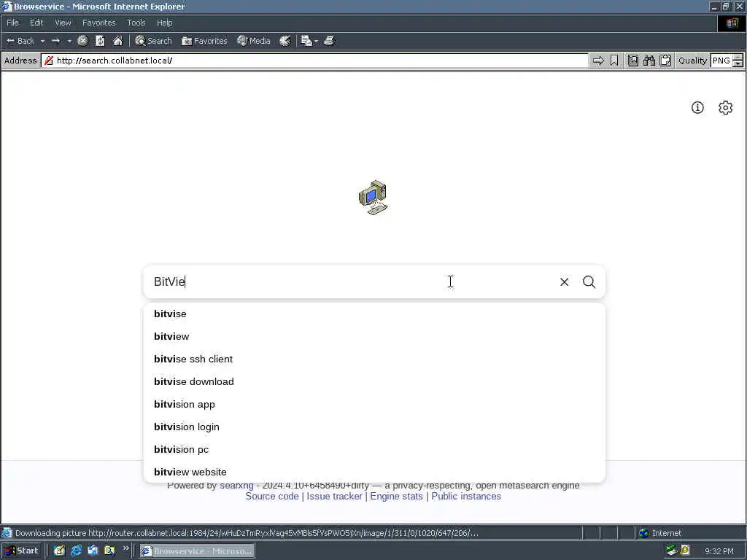Click the Go arrow beside address bar

598,61
